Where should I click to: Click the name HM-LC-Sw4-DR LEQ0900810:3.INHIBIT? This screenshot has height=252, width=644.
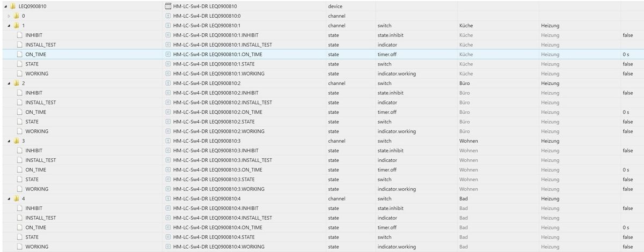pyautogui.click(x=216, y=151)
